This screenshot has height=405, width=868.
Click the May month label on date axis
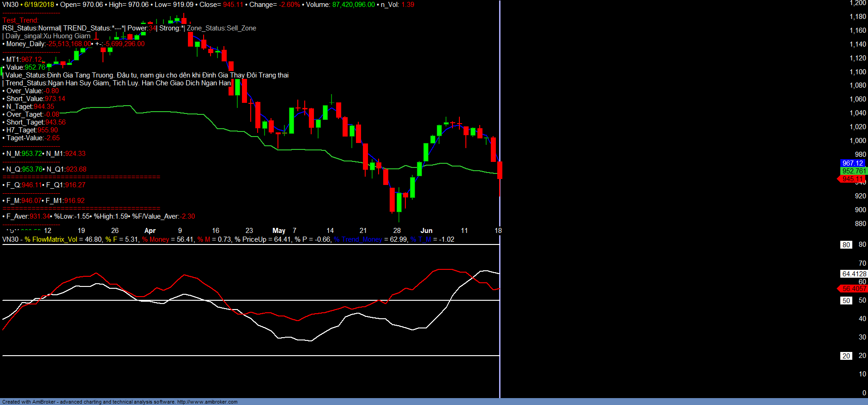[x=279, y=231]
